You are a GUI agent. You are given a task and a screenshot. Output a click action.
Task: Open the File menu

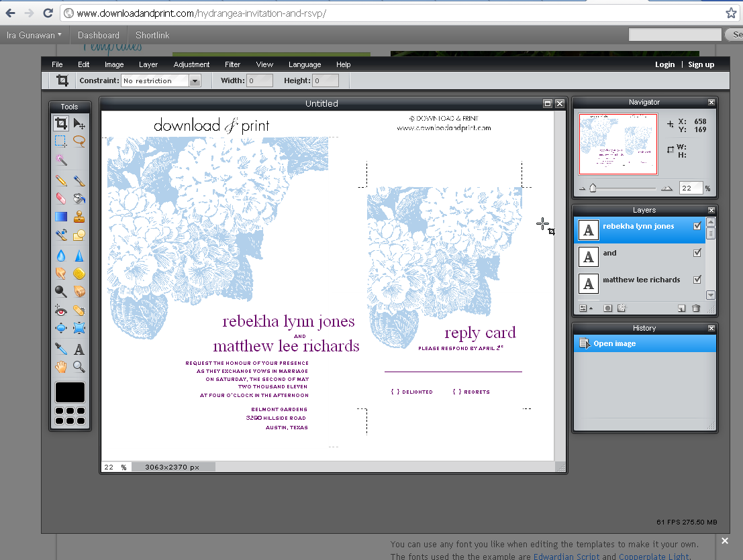57,64
